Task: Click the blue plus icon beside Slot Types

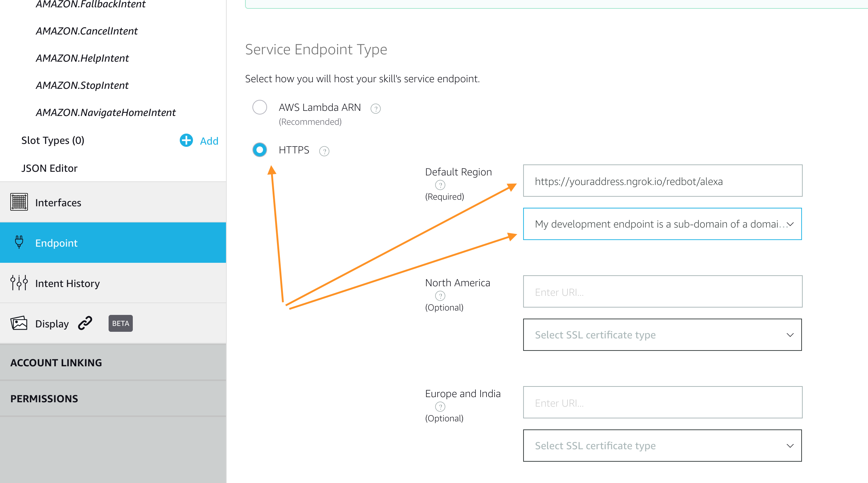Action: click(186, 140)
